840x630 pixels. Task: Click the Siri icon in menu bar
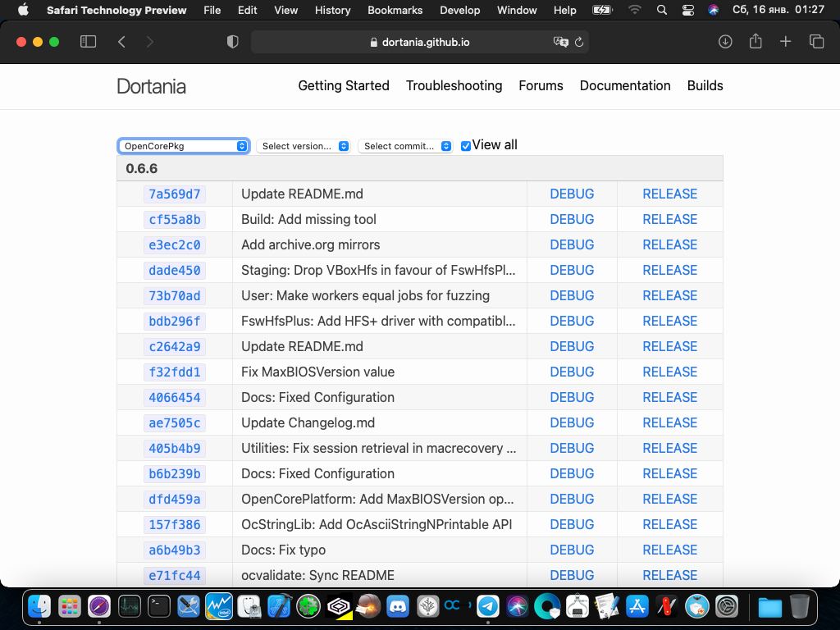713,10
